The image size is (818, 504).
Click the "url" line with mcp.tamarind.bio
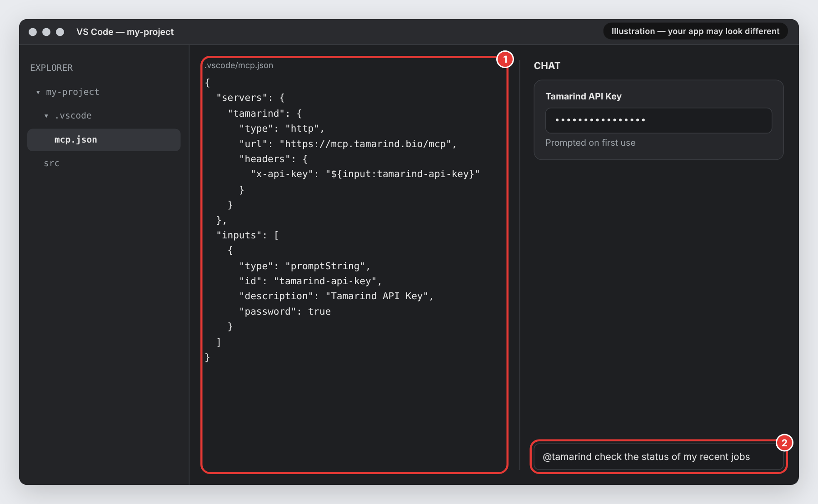348,144
